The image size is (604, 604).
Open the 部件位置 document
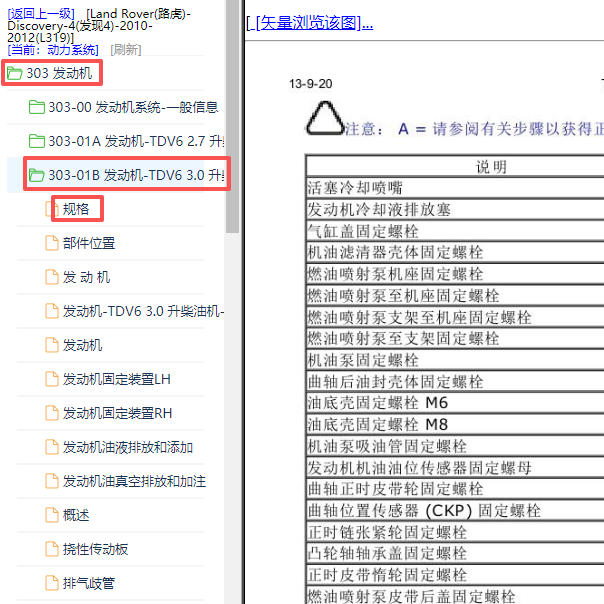89,243
